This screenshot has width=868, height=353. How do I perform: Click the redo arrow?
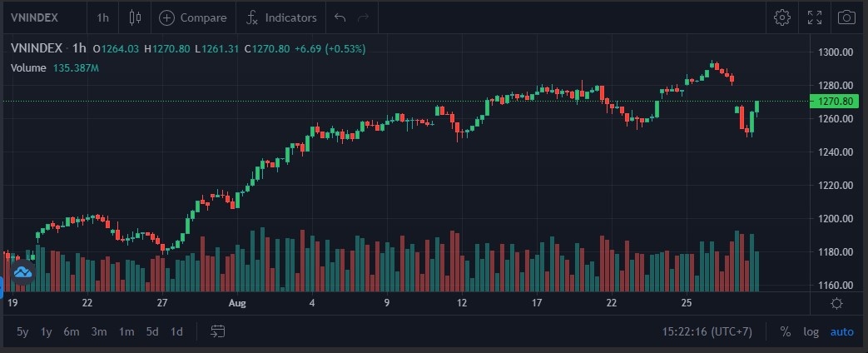pos(363,17)
